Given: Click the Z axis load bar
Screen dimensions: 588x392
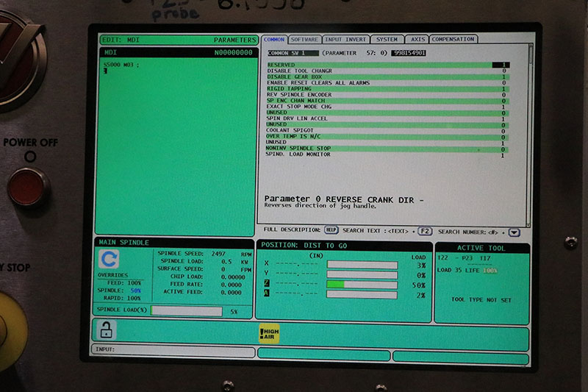Looking at the screenshot, I should 362,285.
